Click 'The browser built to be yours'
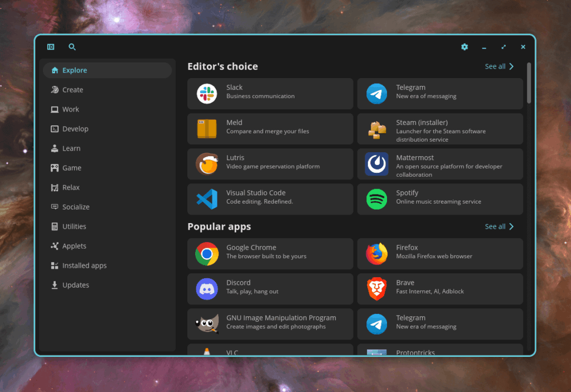This screenshot has width=571, height=392. pyautogui.click(x=266, y=256)
